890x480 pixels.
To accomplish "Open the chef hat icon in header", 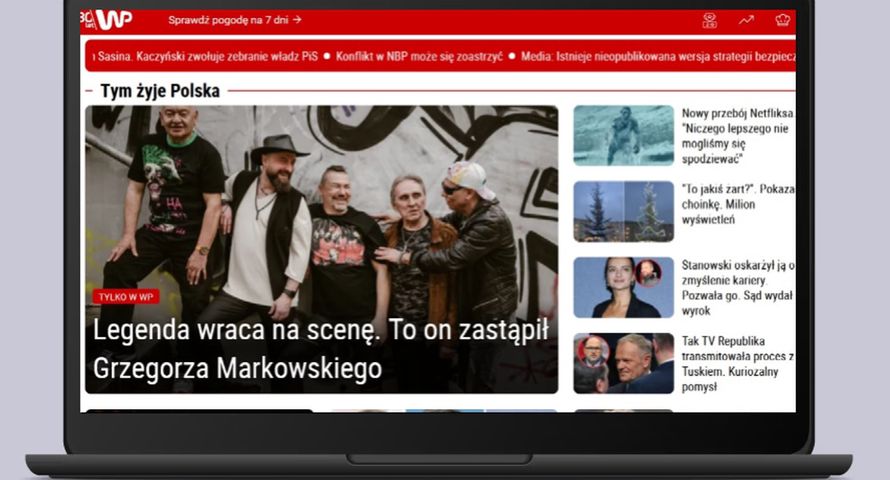I will [x=783, y=20].
